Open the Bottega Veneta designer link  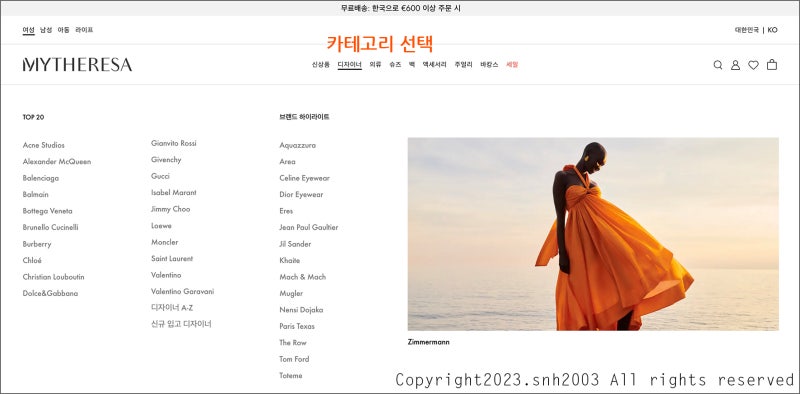tap(47, 211)
